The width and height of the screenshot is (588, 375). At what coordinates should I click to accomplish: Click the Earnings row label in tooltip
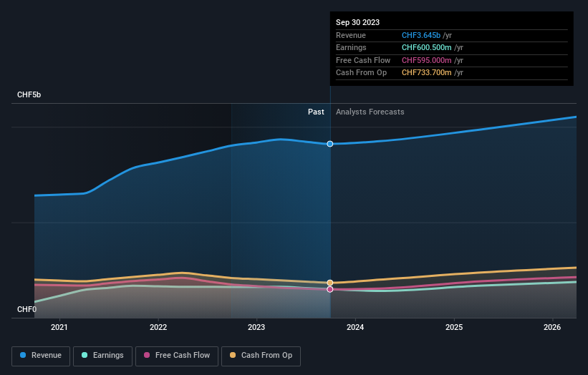[x=351, y=47]
